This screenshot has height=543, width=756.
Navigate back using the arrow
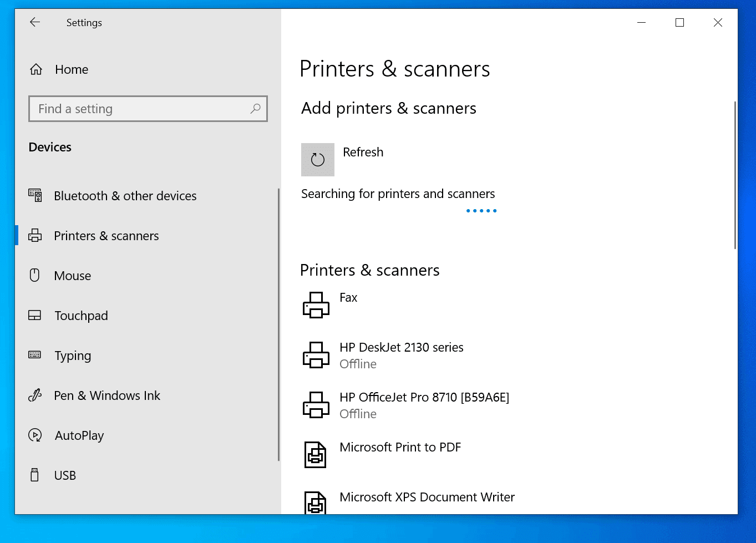tap(35, 22)
